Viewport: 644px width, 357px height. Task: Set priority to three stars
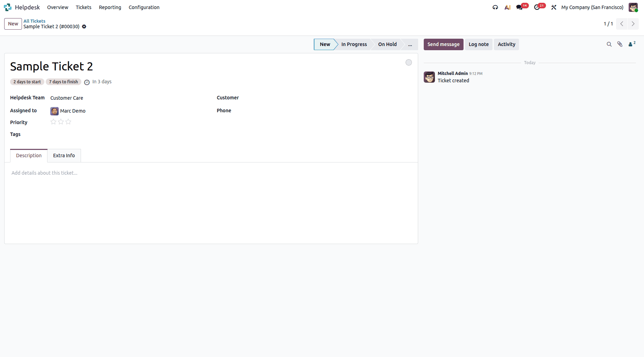coord(68,122)
